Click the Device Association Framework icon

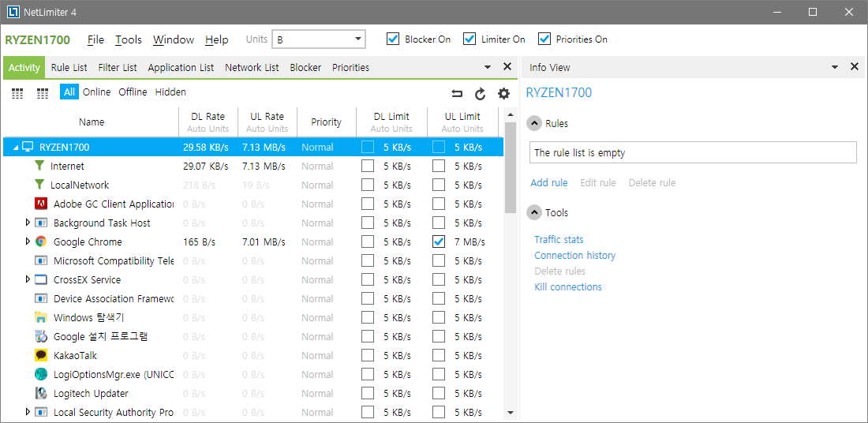(40, 298)
